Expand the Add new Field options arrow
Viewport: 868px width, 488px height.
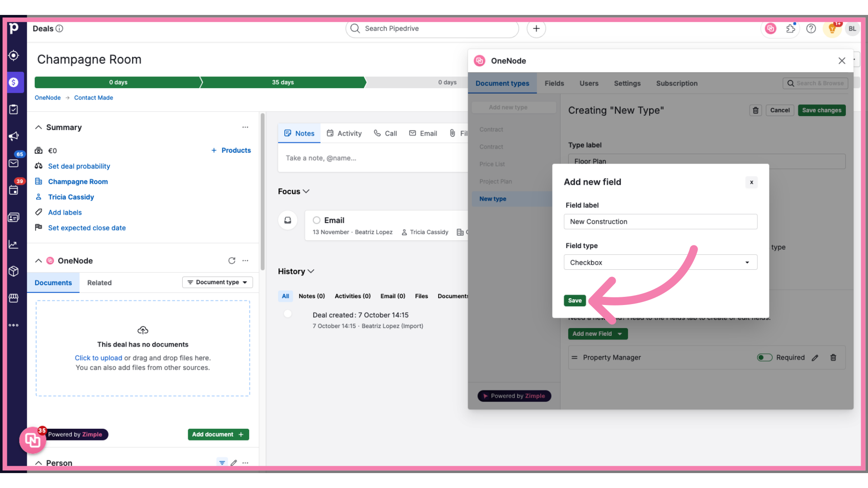point(620,333)
